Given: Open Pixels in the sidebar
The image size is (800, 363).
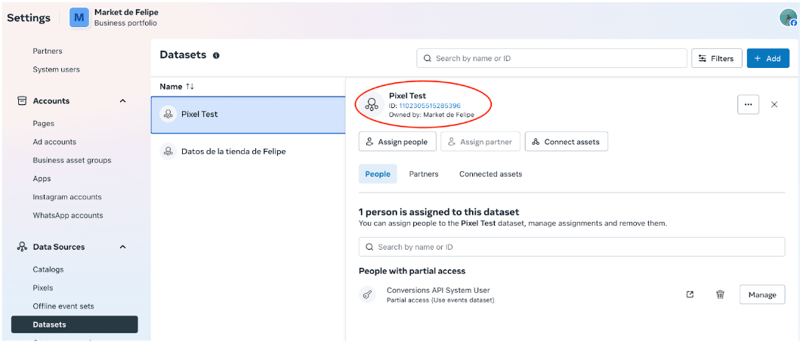Looking at the screenshot, I should [43, 288].
